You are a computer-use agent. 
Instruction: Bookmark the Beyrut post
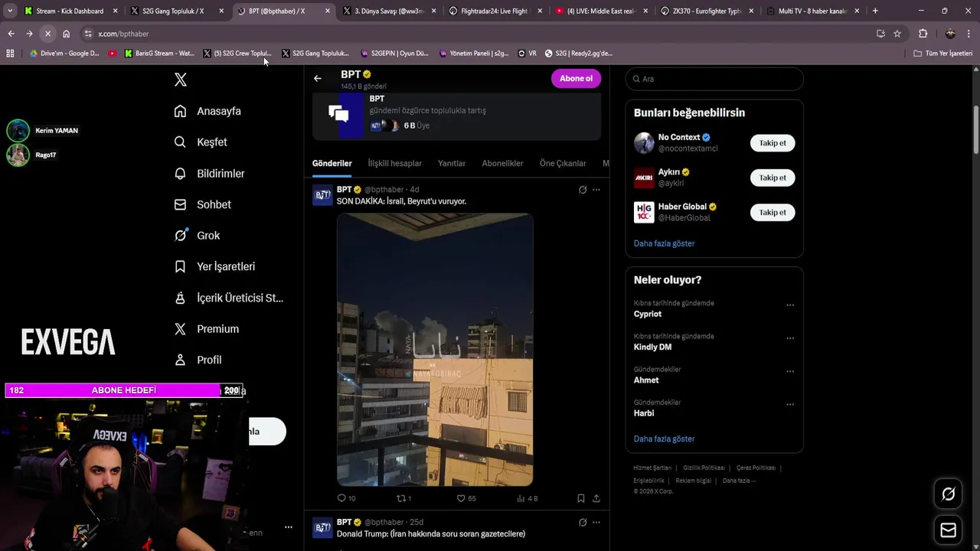point(581,498)
